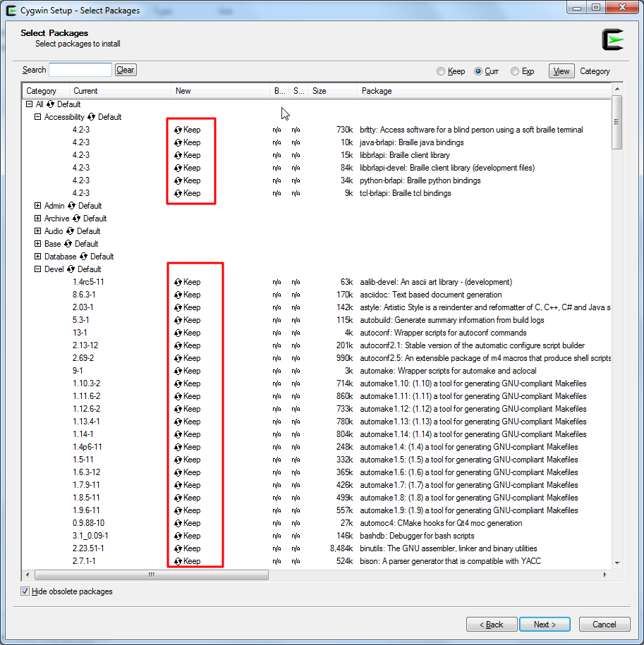Screen dimensions: 644x645
Task: Click the Current column header
Action: tap(120, 91)
